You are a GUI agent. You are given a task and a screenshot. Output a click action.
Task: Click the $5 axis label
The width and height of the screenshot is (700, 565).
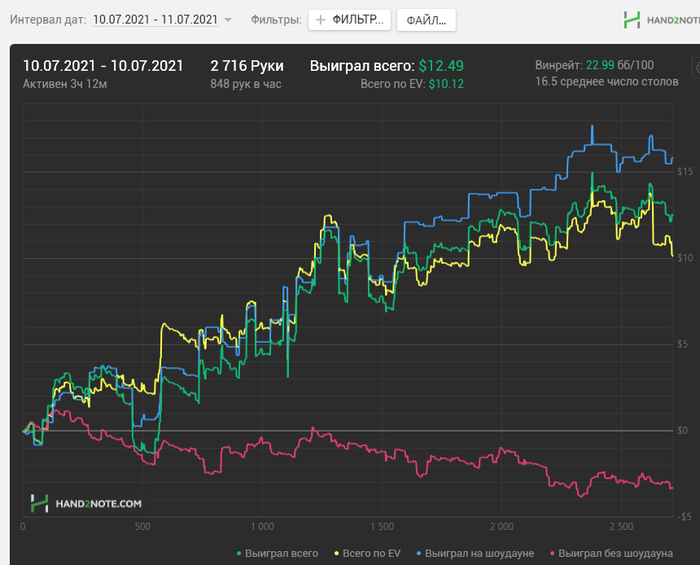click(x=682, y=344)
